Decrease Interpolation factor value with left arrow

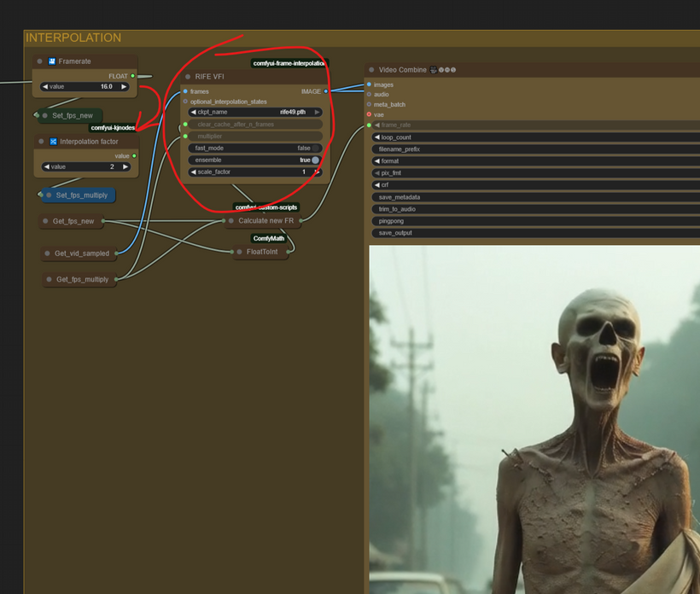(47, 167)
